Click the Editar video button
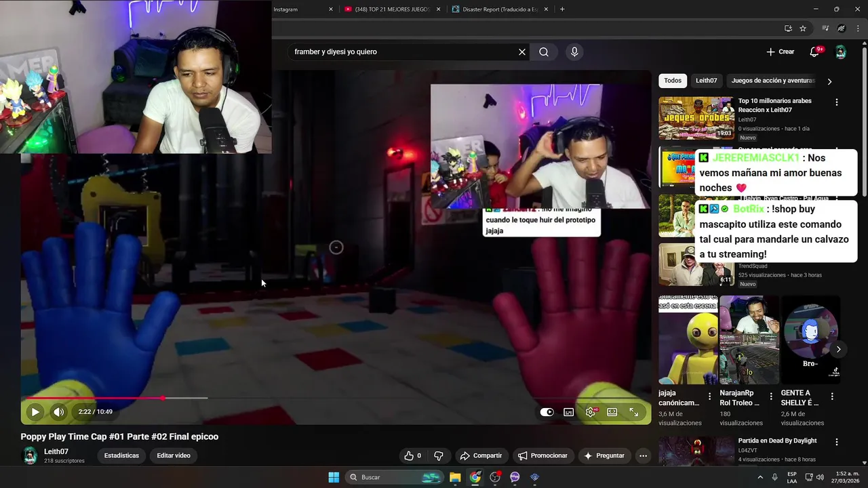The width and height of the screenshot is (868, 488). pos(174,455)
